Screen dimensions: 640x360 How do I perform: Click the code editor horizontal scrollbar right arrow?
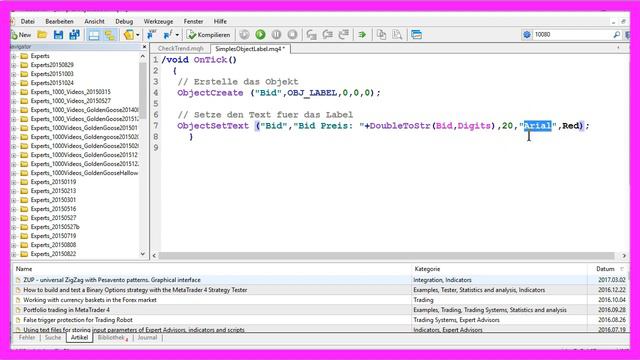[623, 256]
